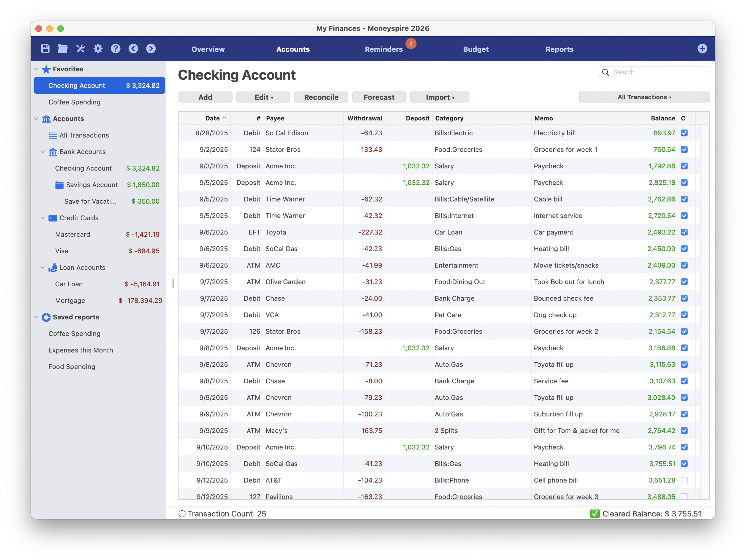Navigate forward with right arrow icon
The image size is (746, 560).
click(x=151, y=49)
